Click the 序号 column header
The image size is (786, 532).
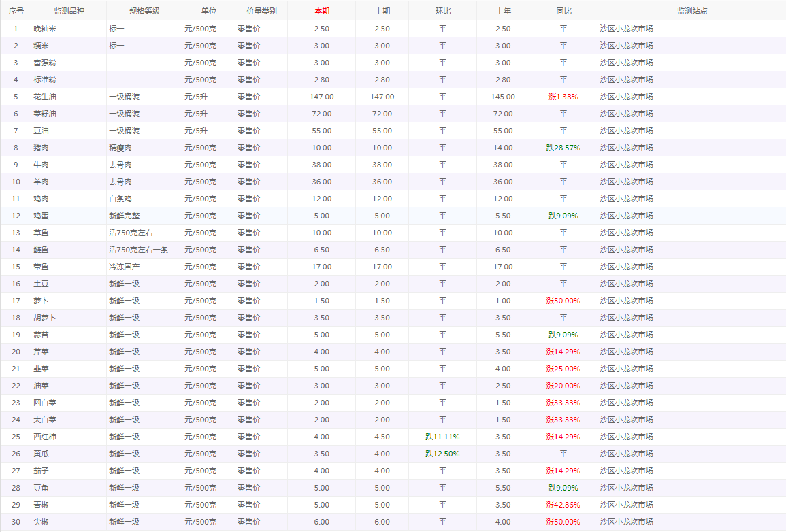pyautogui.click(x=16, y=11)
